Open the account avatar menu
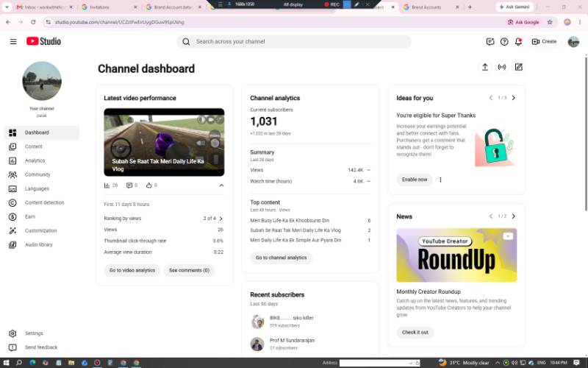Screen dimensions: 588x368 [573, 42]
